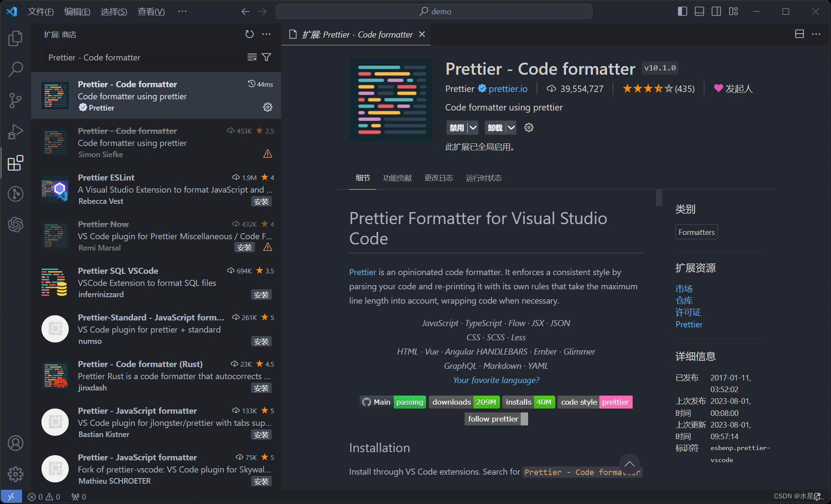Open the extension filter funnel

[267, 57]
